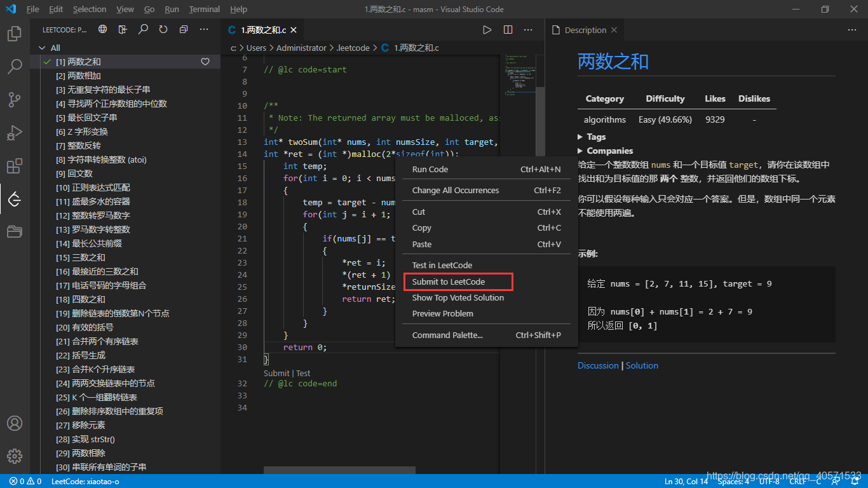Open the Manage gear icon
The height and width of the screenshot is (488, 868).
coord(15,456)
